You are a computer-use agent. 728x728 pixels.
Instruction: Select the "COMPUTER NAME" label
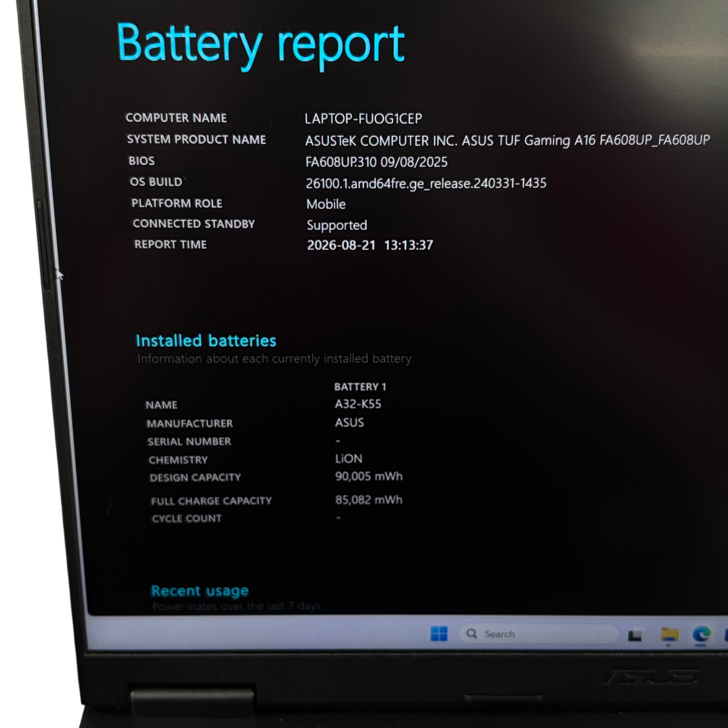point(176,118)
